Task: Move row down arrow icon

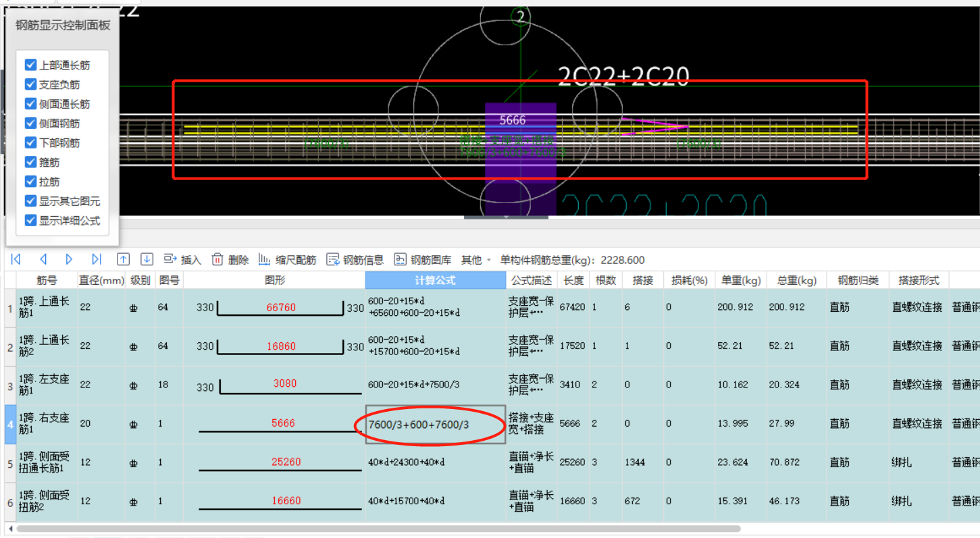Action: tap(147, 260)
